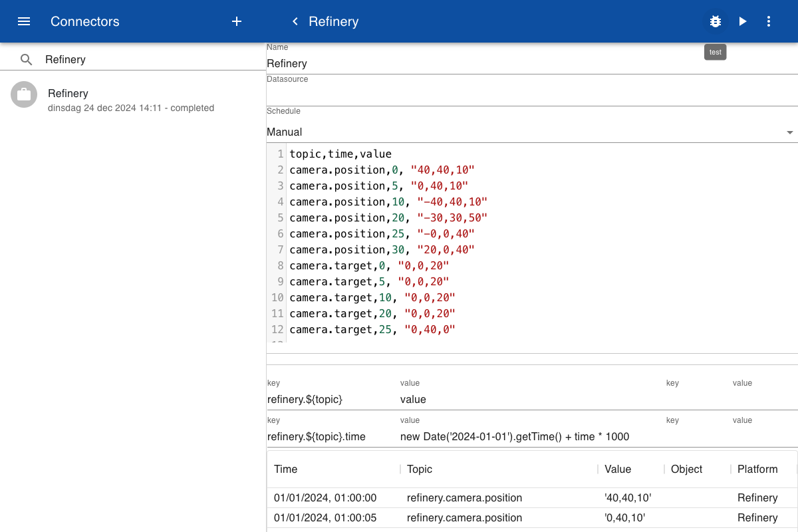Click code line 12 with "0,40,0"
Viewport: 798px width, 532px height.
(x=372, y=329)
